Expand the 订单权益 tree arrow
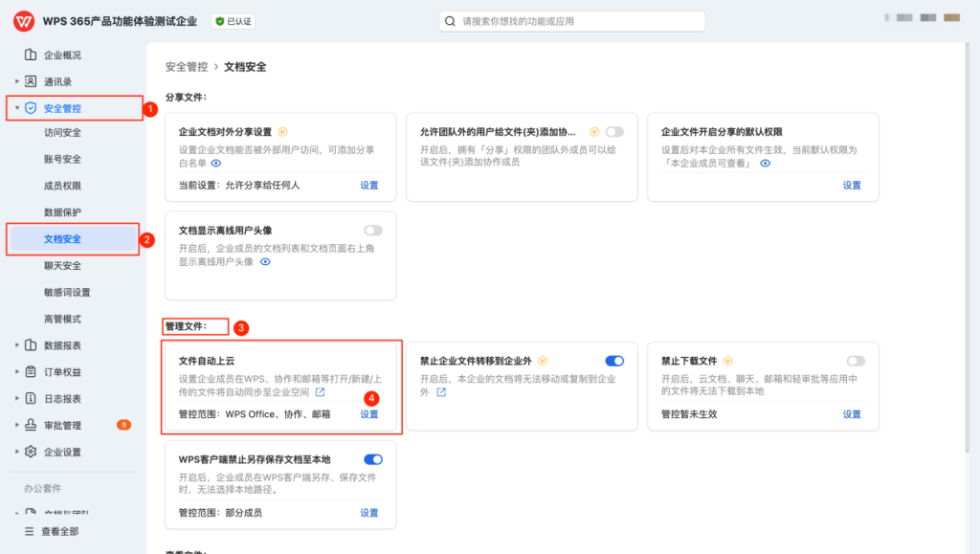 tap(17, 371)
